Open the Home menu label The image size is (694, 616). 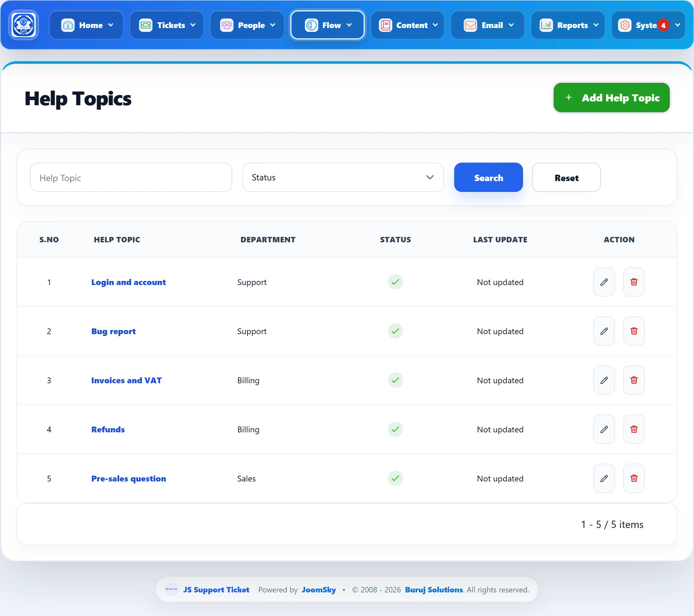click(91, 25)
